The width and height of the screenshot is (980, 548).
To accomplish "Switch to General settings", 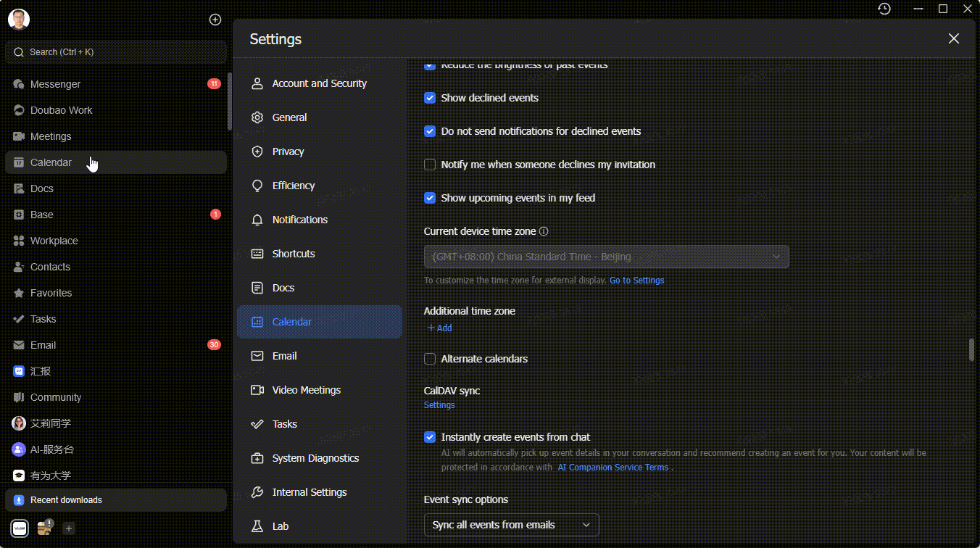I will 320,117.
